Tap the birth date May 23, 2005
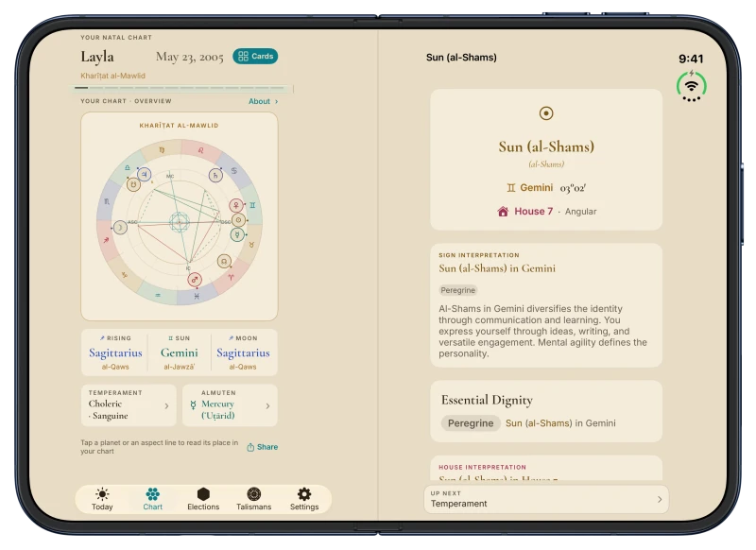 coord(190,57)
